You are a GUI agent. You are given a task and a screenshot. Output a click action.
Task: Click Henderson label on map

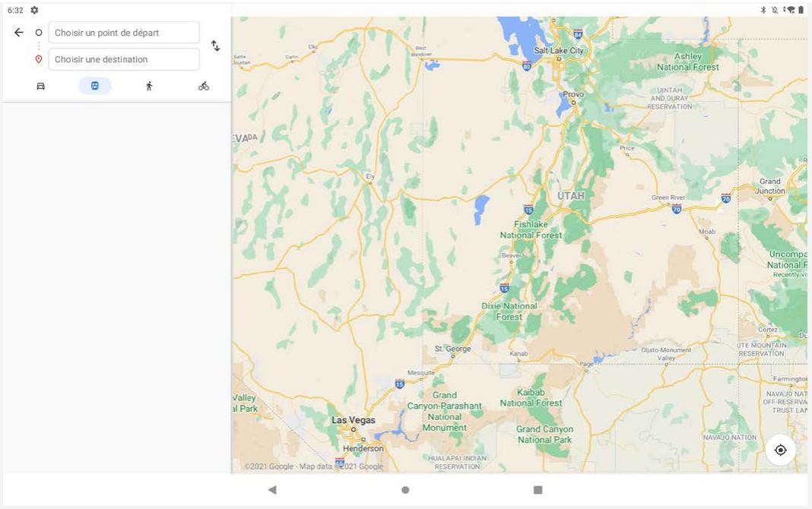pyautogui.click(x=363, y=448)
